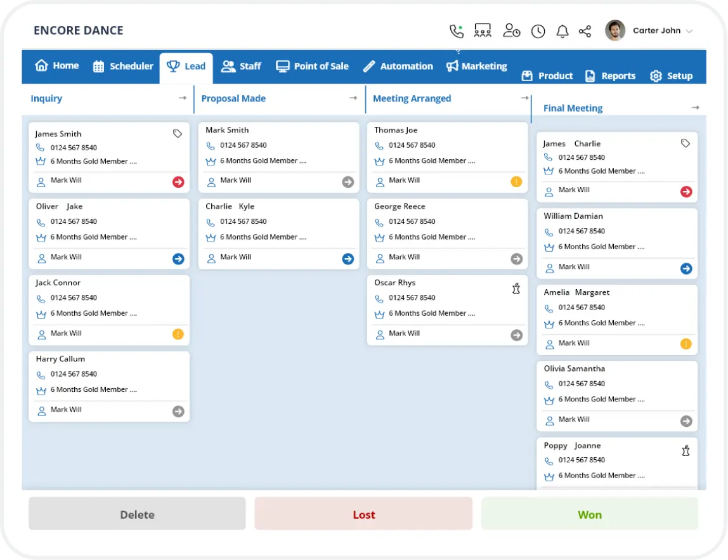
Task: Open the Staff tab
Action: pyautogui.click(x=241, y=67)
